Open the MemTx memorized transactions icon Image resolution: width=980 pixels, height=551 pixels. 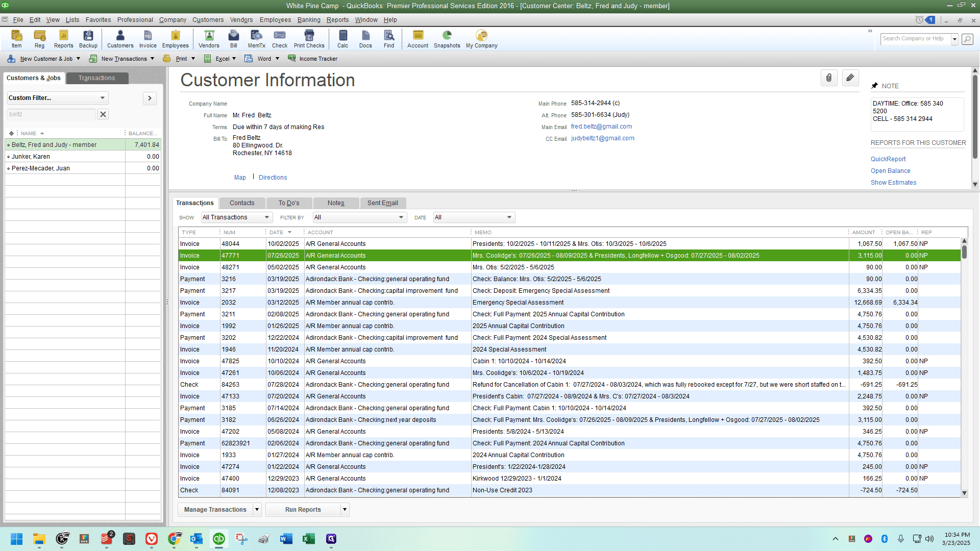[x=257, y=39]
